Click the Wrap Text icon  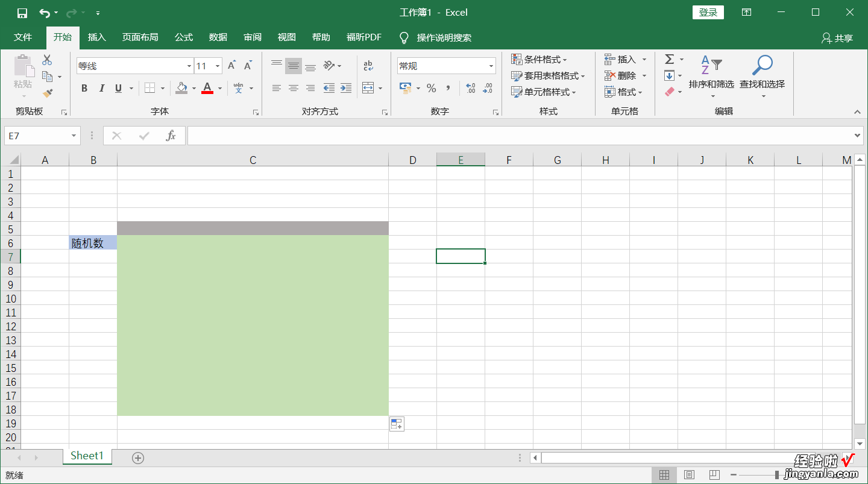(x=368, y=66)
